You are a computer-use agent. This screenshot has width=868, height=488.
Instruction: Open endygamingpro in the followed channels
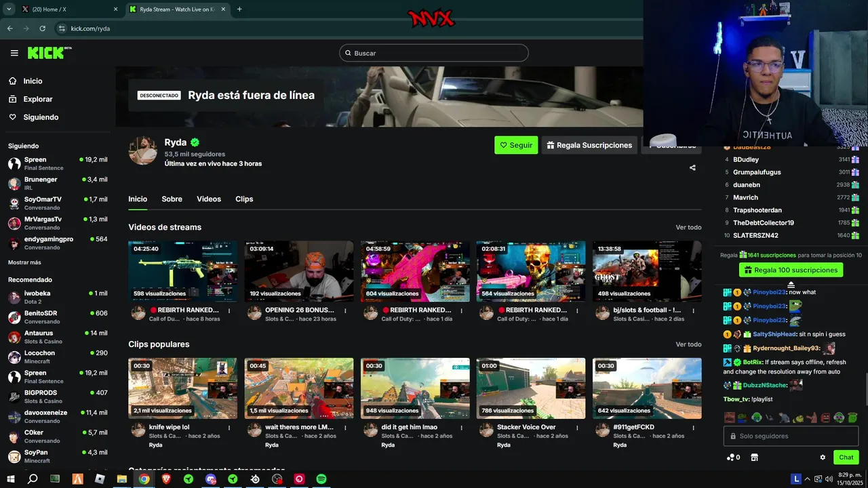coord(58,243)
